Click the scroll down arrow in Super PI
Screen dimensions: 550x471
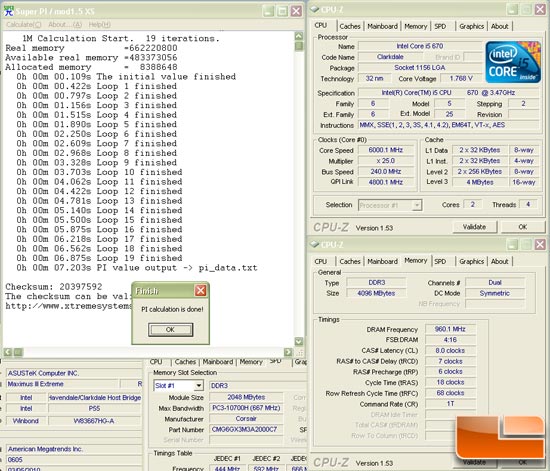(299, 341)
